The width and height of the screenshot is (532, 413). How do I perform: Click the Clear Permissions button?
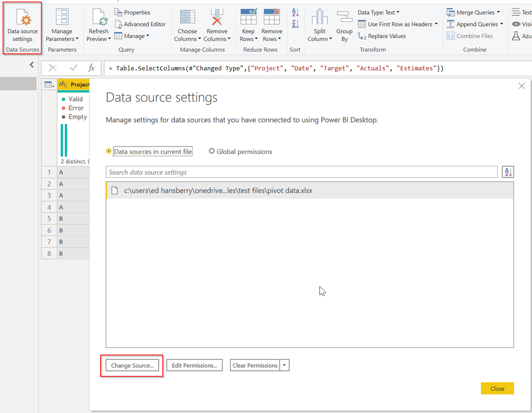pyautogui.click(x=255, y=366)
